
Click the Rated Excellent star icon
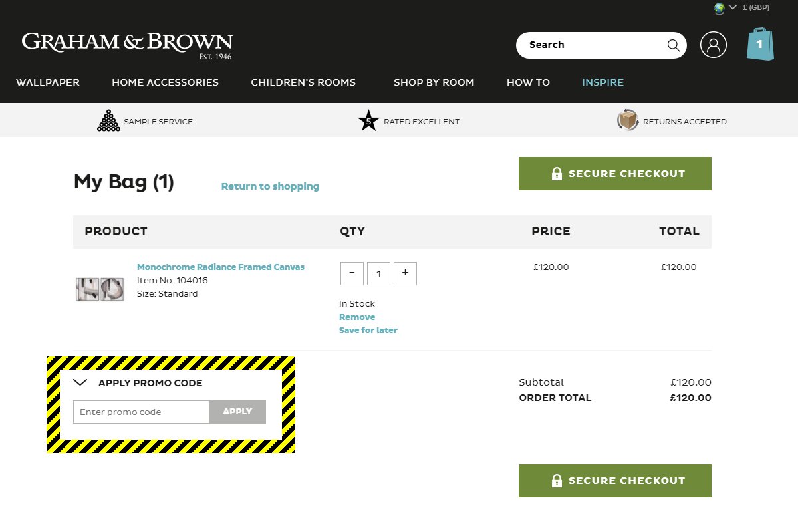[x=368, y=121]
